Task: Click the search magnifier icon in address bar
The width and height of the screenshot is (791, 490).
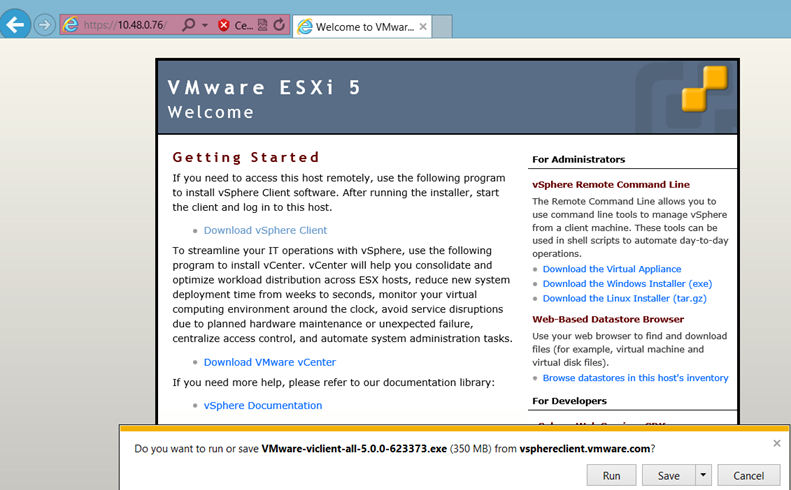Action: pyautogui.click(x=188, y=25)
